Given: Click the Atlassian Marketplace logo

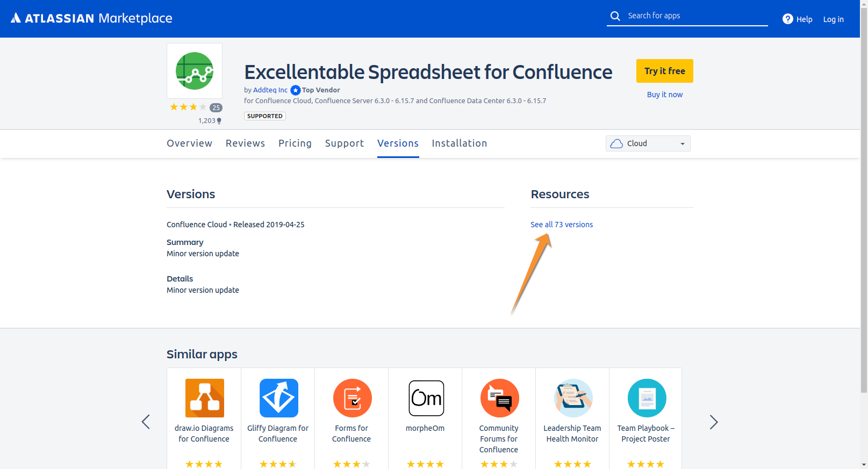Looking at the screenshot, I should [x=91, y=18].
